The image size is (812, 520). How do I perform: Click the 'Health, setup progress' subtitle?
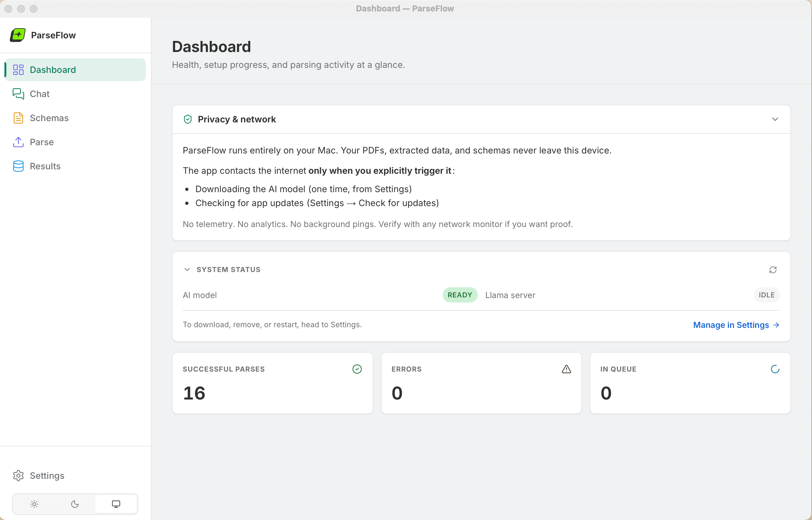coord(288,65)
